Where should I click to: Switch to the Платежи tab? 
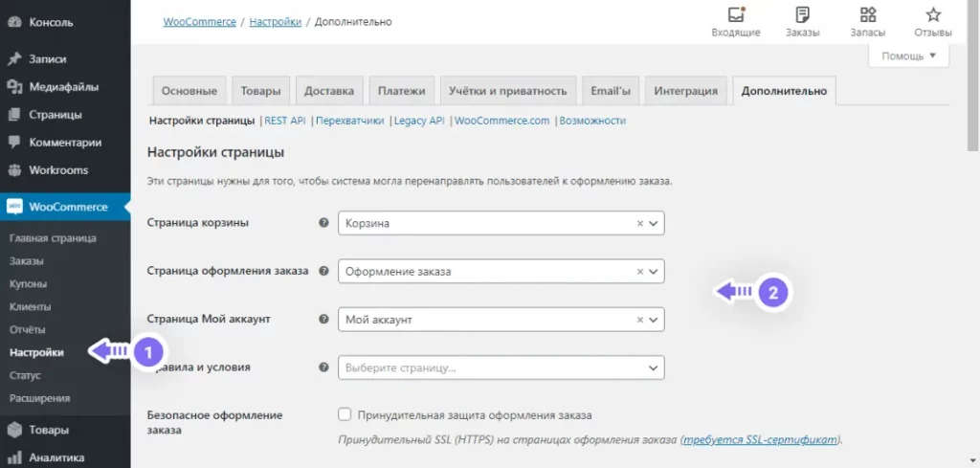point(401,91)
